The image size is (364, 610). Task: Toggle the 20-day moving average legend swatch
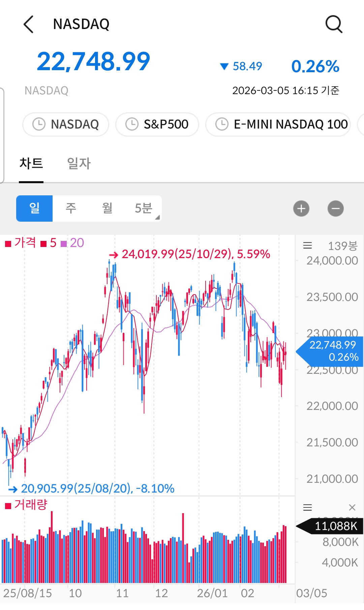(x=64, y=244)
